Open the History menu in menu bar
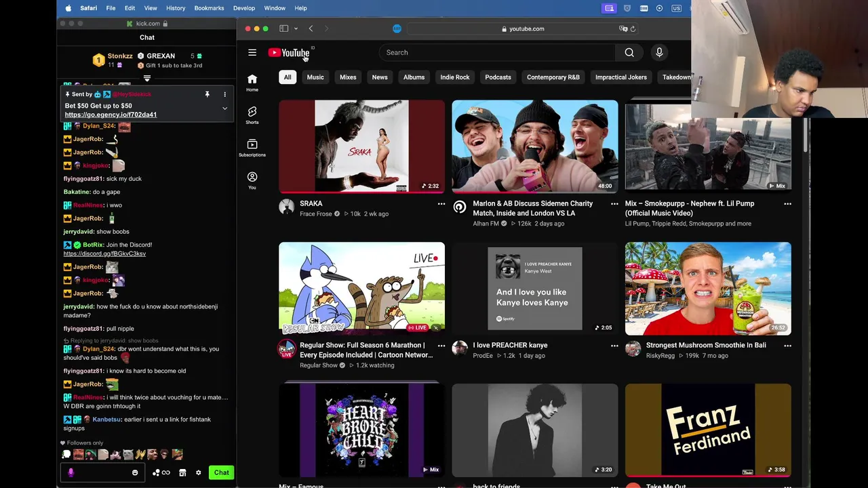Viewport: 868px width, 488px height. point(176,8)
